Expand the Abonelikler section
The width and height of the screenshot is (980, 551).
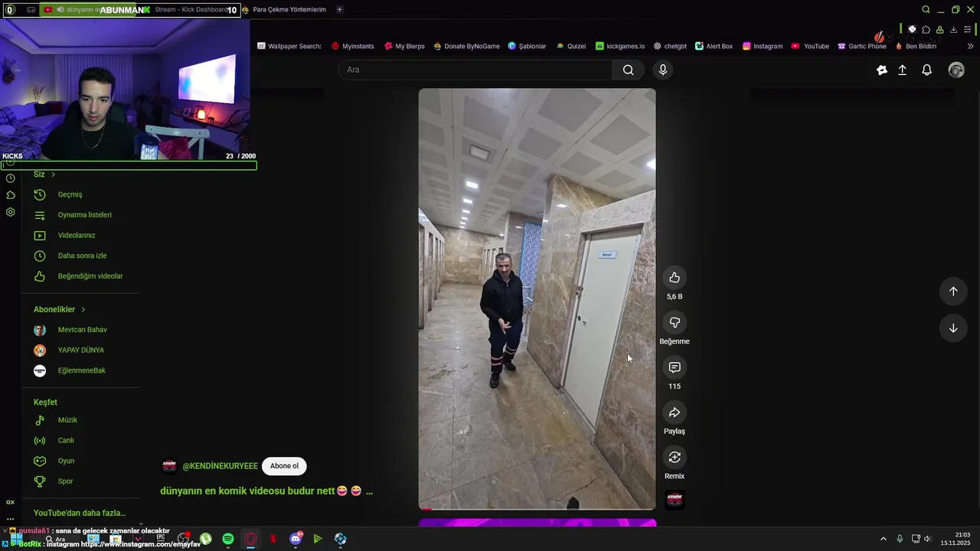(x=60, y=309)
